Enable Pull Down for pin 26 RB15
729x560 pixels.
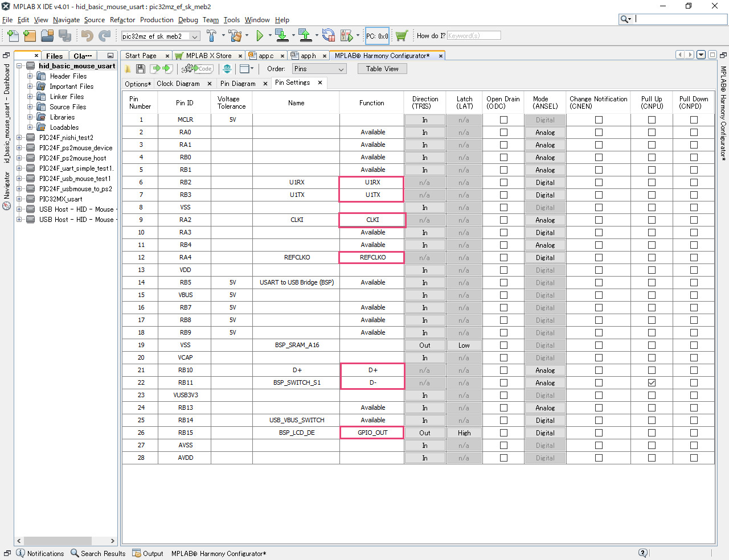click(x=694, y=433)
